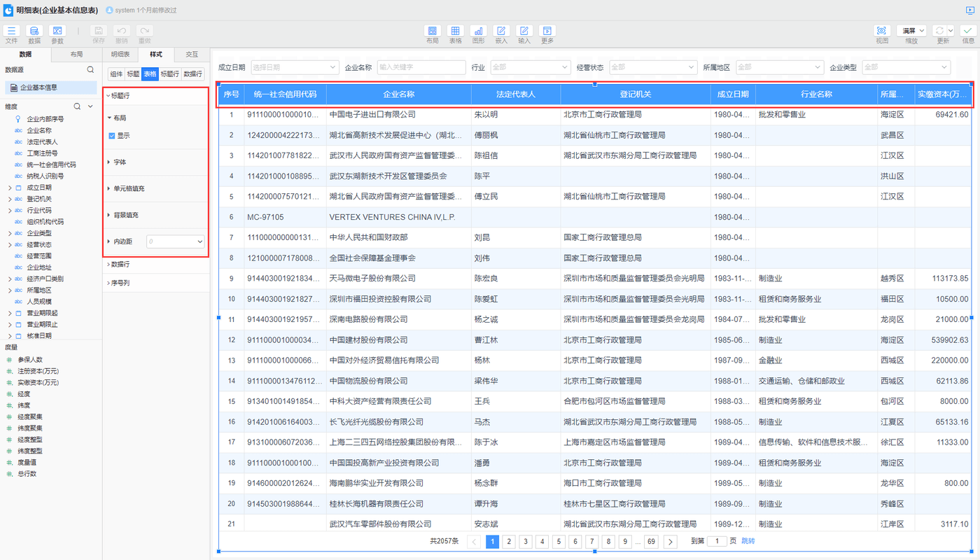This screenshot has width=980, height=560.
Task: Click the 数据 database toolbar icon
Action: [34, 31]
